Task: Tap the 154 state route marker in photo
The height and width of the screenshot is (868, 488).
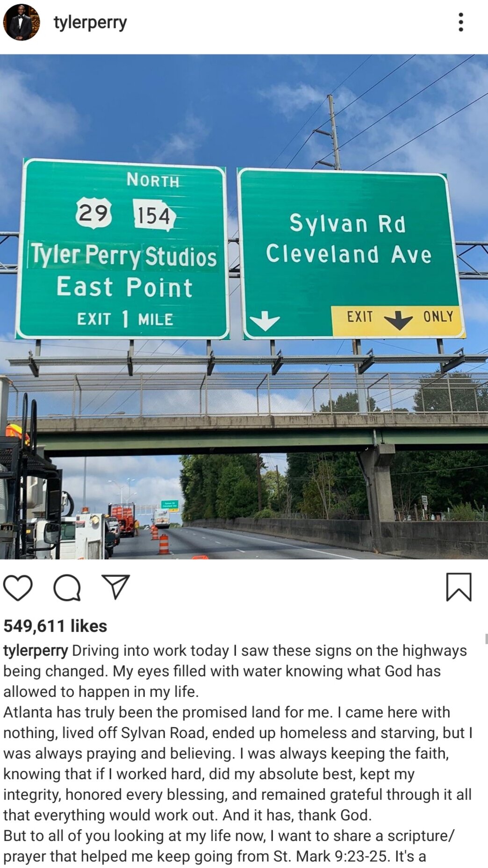Action: tap(154, 216)
